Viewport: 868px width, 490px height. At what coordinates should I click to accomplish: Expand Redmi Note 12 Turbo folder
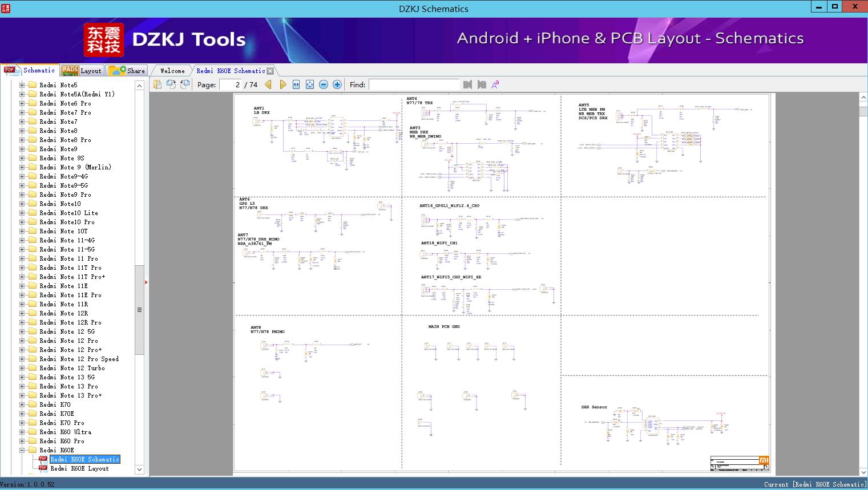point(22,368)
